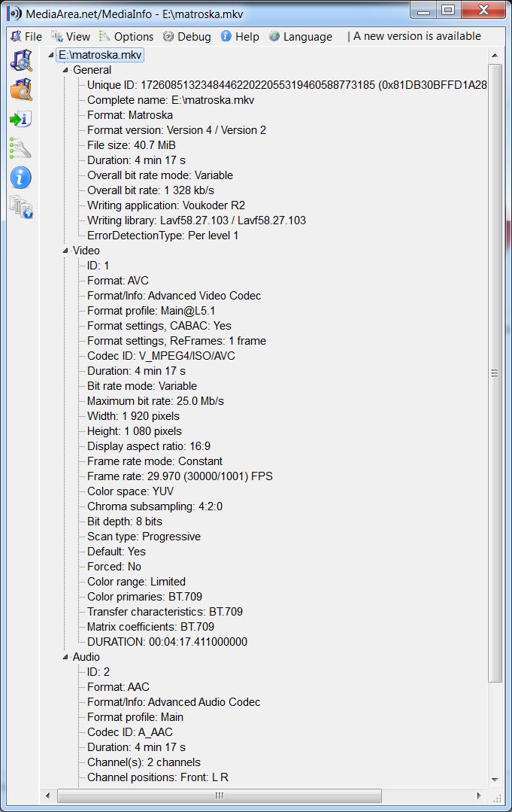Select 'Format/Info: Advanced Audio Codec' row

[x=173, y=701]
